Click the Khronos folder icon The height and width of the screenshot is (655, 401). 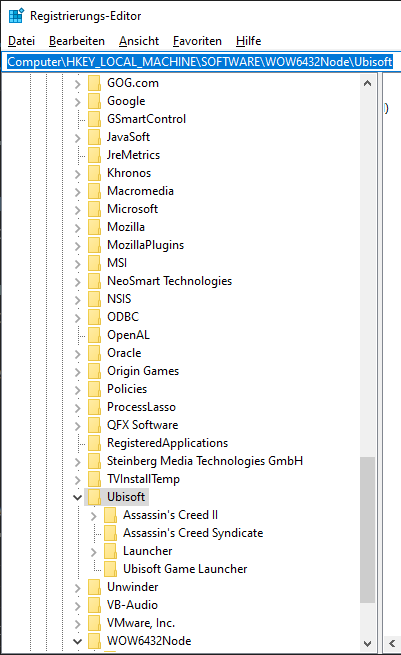94,173
